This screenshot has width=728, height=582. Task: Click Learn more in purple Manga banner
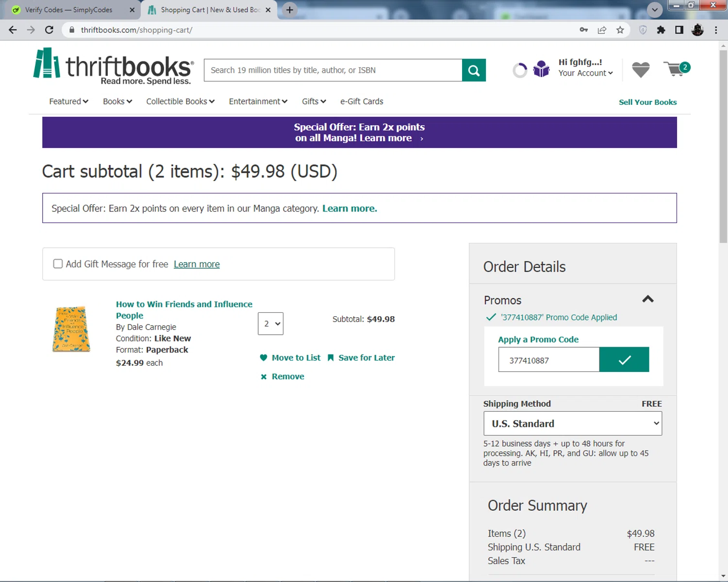[386, 138]
